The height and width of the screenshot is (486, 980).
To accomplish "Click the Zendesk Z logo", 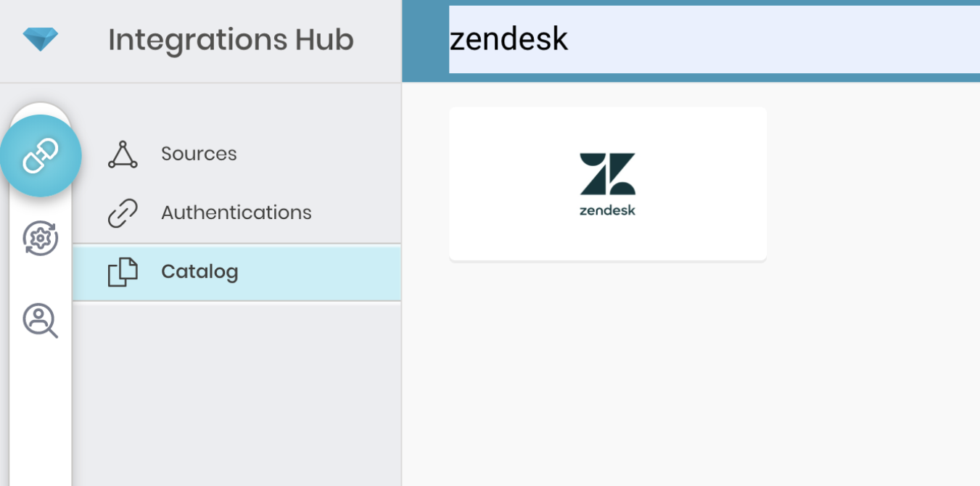I will coord(608,174).
